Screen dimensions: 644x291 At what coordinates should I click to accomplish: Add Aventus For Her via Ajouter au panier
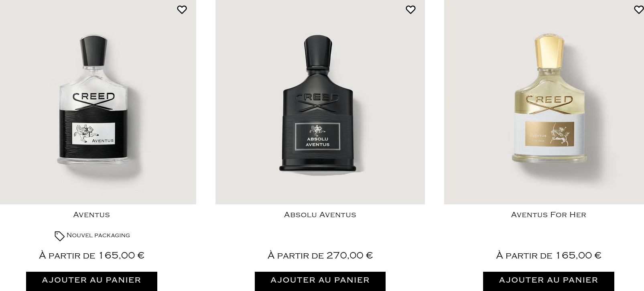[549, 281]
